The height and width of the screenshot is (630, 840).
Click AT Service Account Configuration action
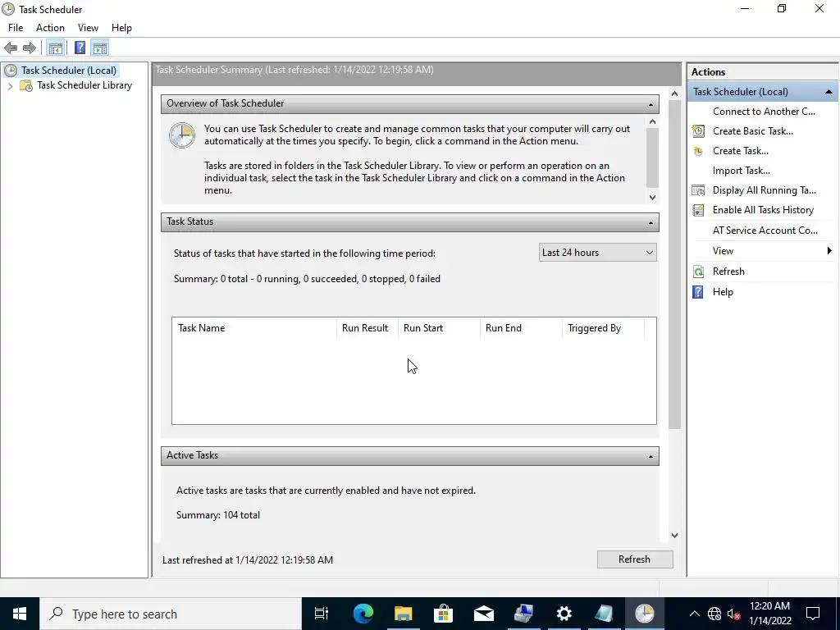click(765, 231)
